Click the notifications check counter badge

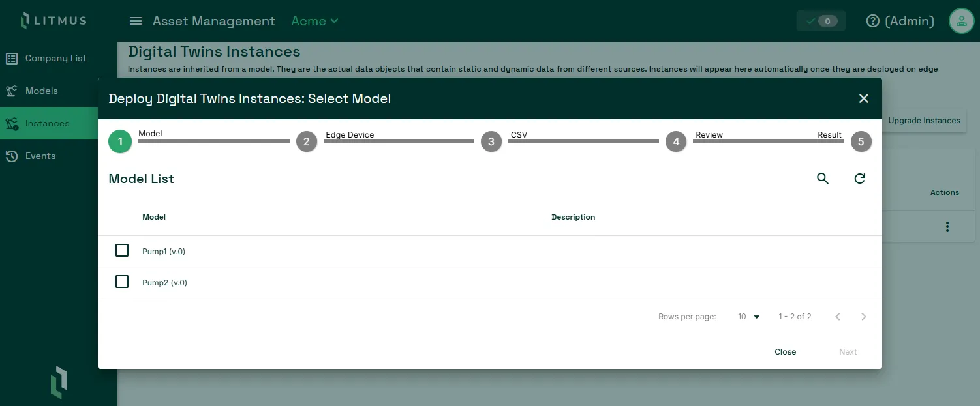(821, 21)
